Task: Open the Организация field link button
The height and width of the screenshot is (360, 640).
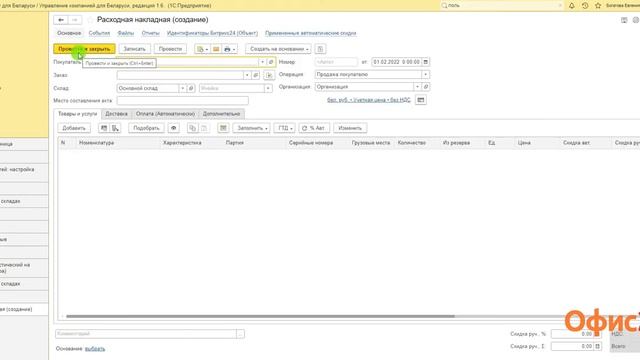Action: pos(425,87)
